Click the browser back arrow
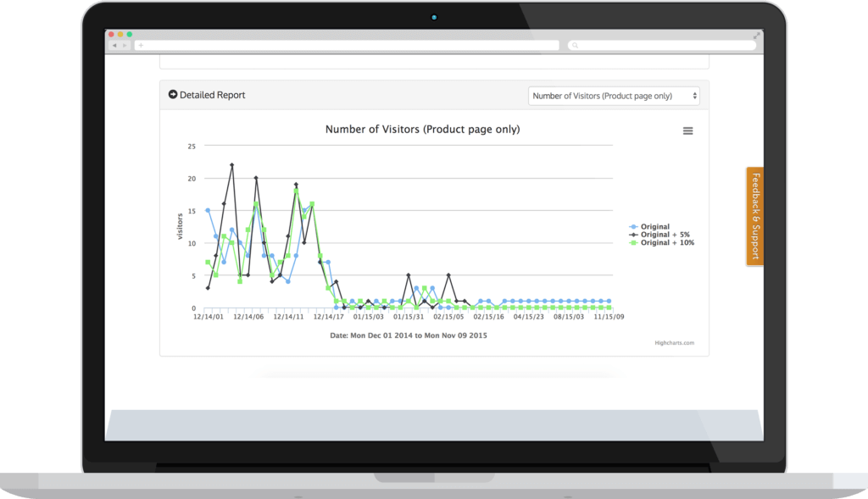The width and height of the screenshot is (868, 499). point(115,45)
